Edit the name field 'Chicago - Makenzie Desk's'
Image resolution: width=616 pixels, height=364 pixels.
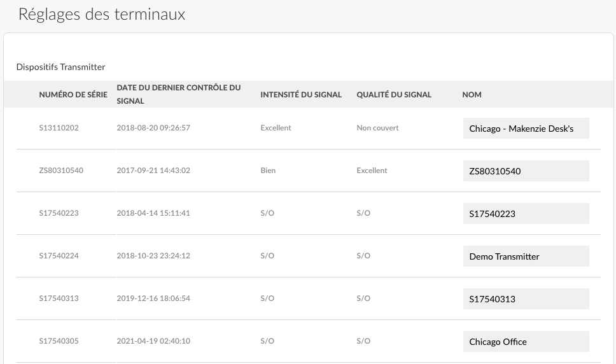tap(526, 129)
